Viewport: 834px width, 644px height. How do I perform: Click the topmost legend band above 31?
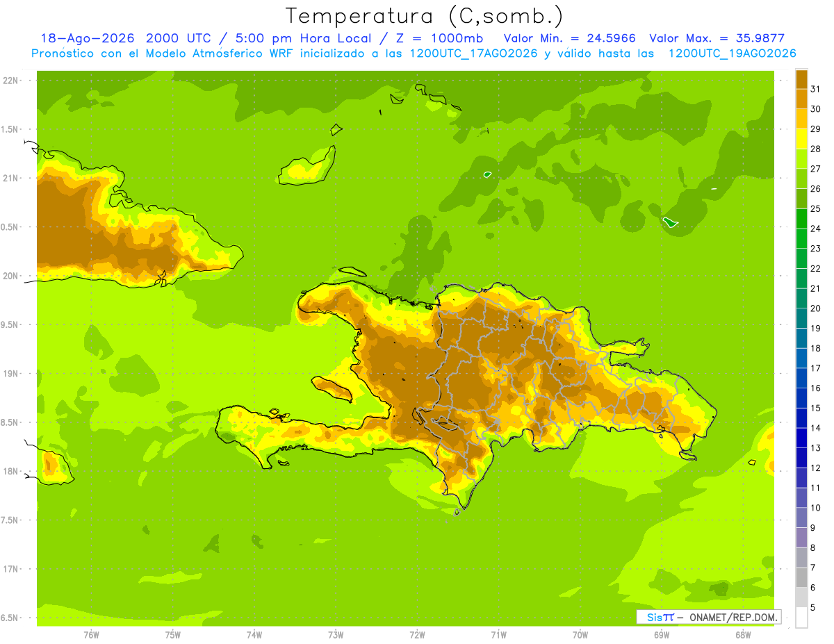801,79
